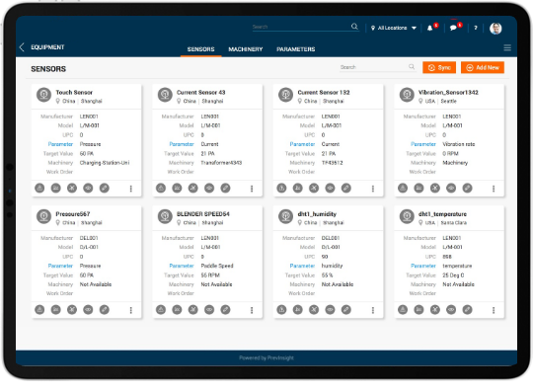Open the hamburger menu icon
This screenshot has width=533, height=392.
click(507, 47)
